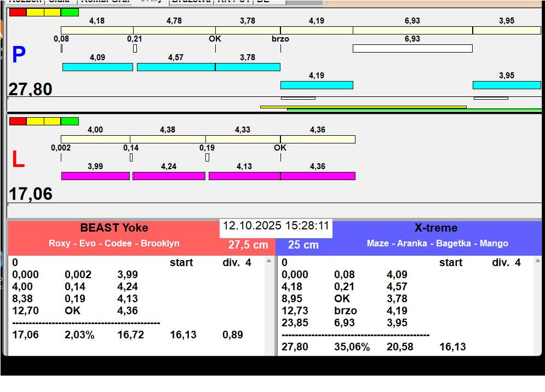Screen dimensions: 545x392
Task: Click the X-treme team header
Action: click(436, 228)
